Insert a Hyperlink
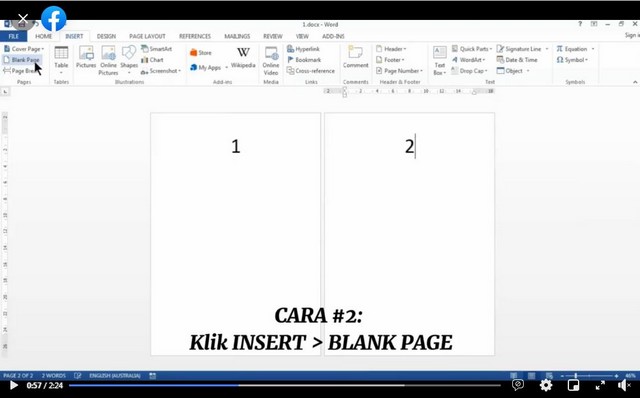Viewport: 640px width, 398px height. (x=304, y=49)
